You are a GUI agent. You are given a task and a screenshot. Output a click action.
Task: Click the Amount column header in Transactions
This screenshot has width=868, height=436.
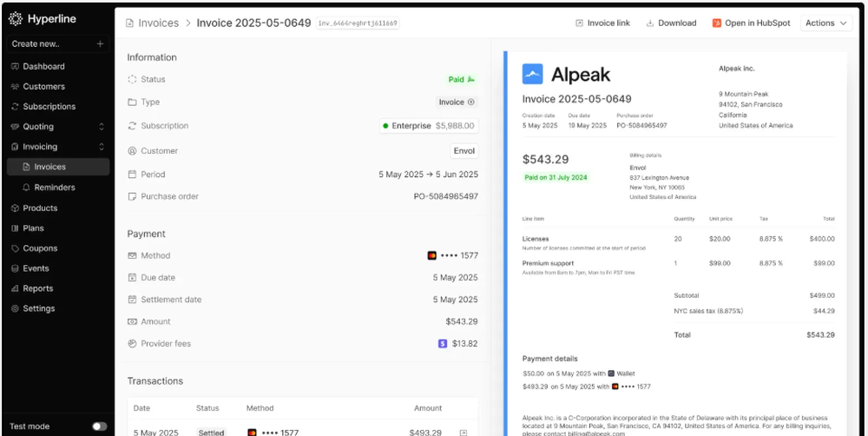pos(428,407)
